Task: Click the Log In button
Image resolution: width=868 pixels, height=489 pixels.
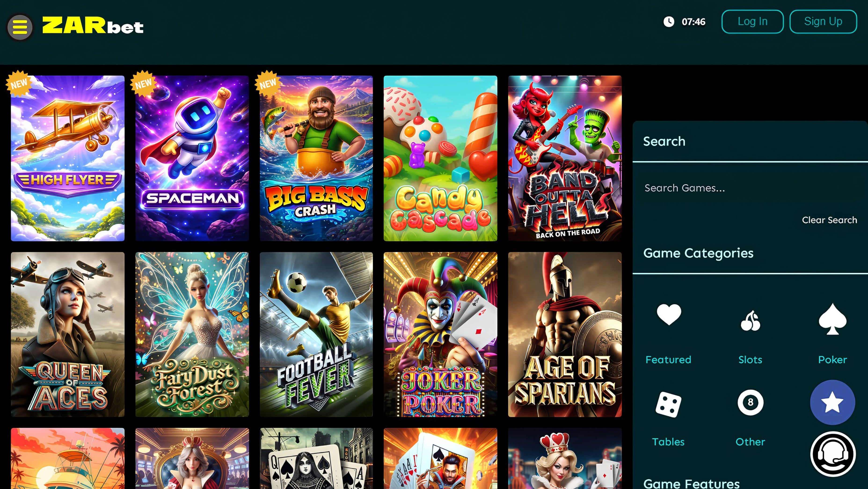Action: click(x=752, y=22)
